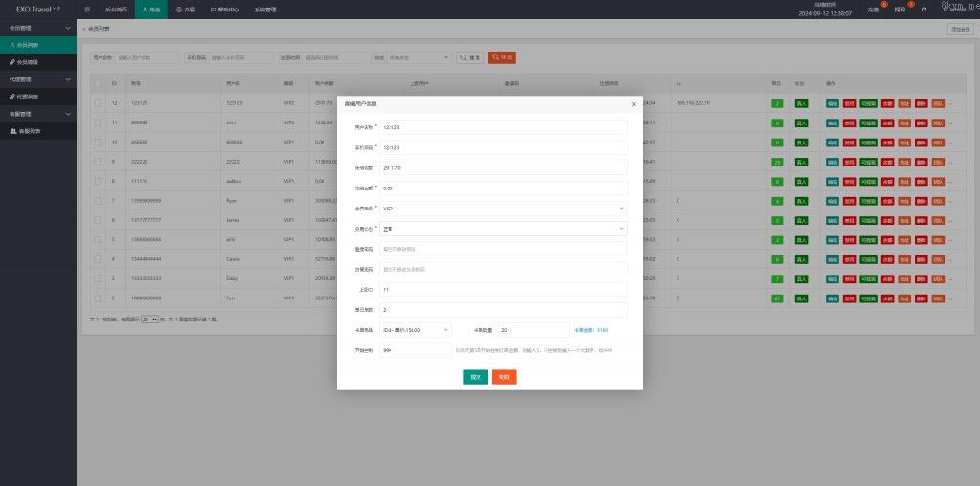Close the edit user info dialog

pyautogui.click(x=634, y=104)
